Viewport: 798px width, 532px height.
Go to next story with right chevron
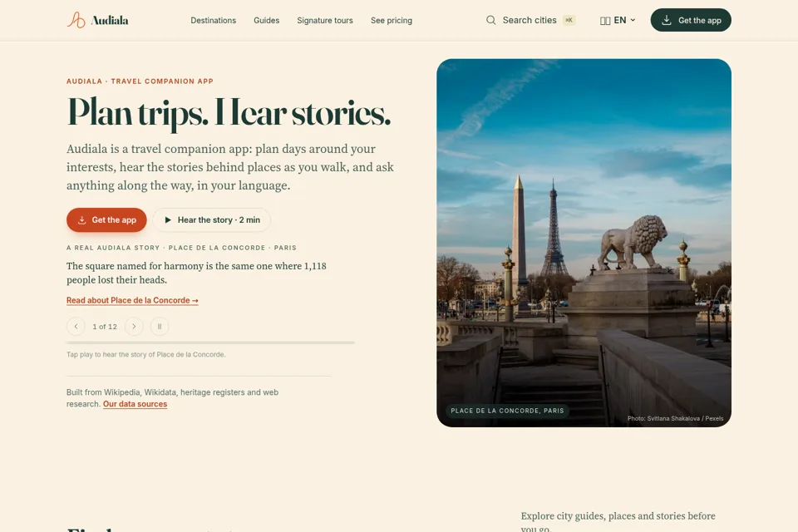coord(134,327)
